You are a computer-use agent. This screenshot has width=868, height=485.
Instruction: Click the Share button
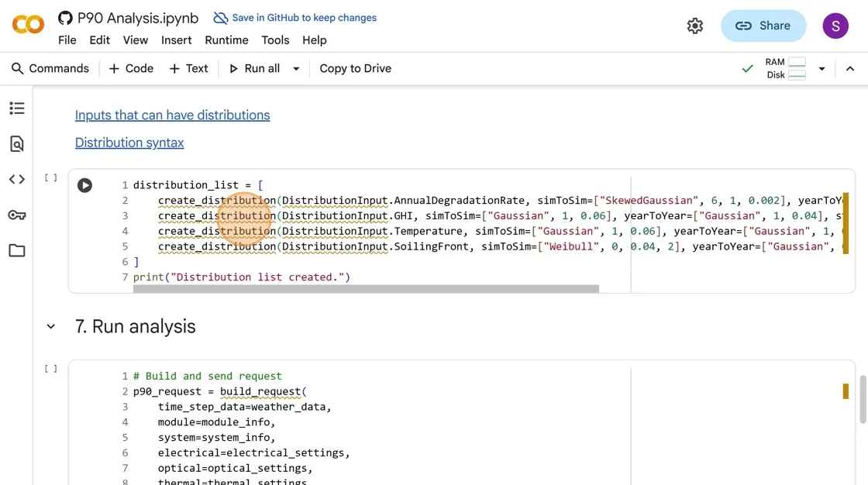point(763,26)
